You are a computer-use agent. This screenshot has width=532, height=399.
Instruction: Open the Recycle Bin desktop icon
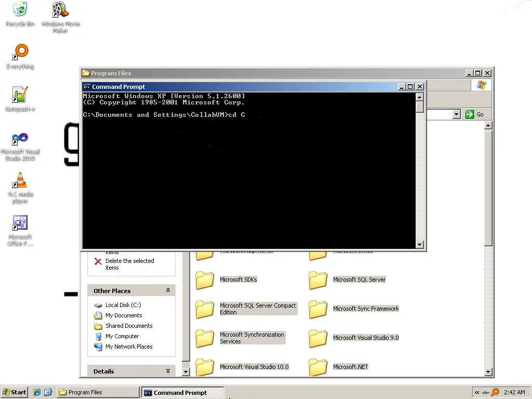coord(20,14)
